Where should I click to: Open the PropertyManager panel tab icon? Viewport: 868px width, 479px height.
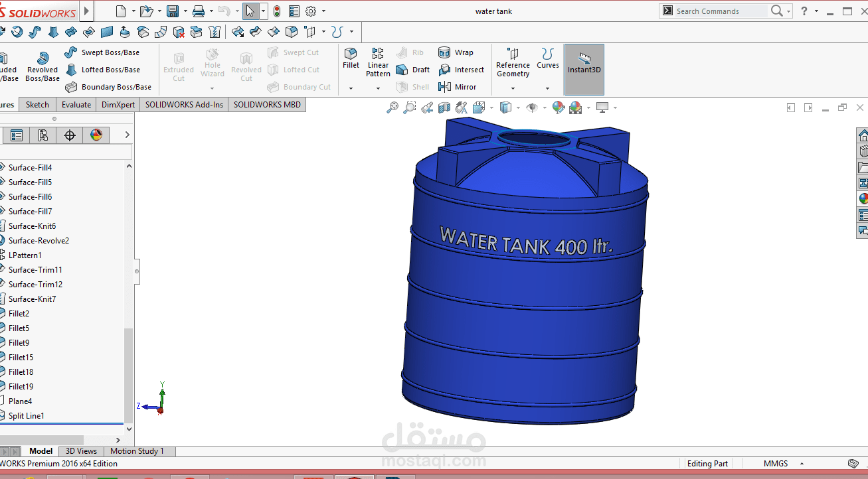pyautogui.click(x=17, y=135)
